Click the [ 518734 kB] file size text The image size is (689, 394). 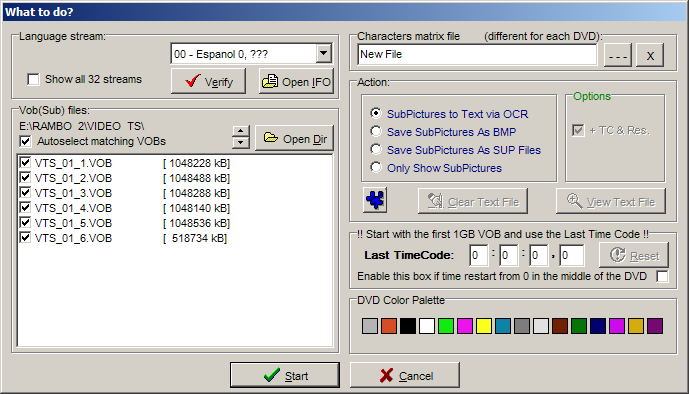point(195,238)
